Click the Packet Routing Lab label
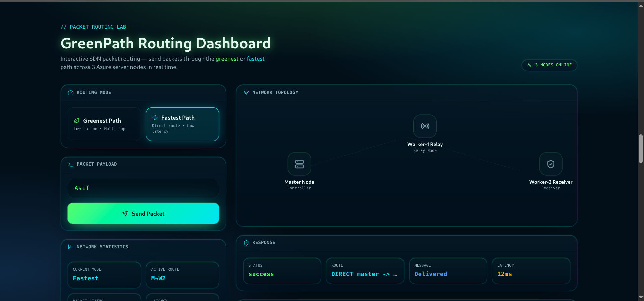 (x=93, y=27)
